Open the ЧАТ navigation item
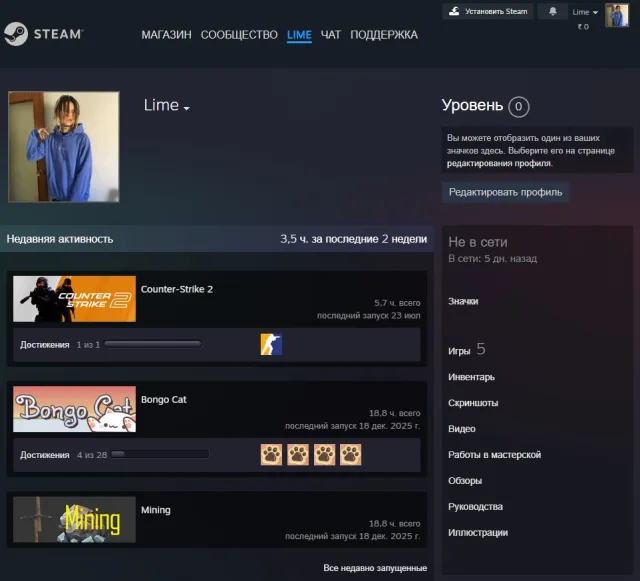This screenshot has width=640, height=581. 331,35
